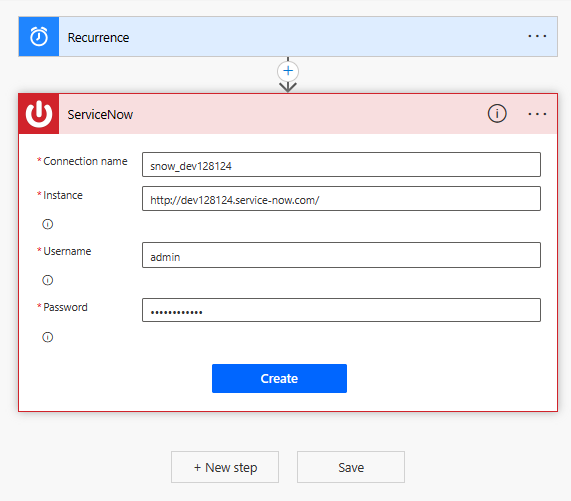Click the Create connection button

279,378
